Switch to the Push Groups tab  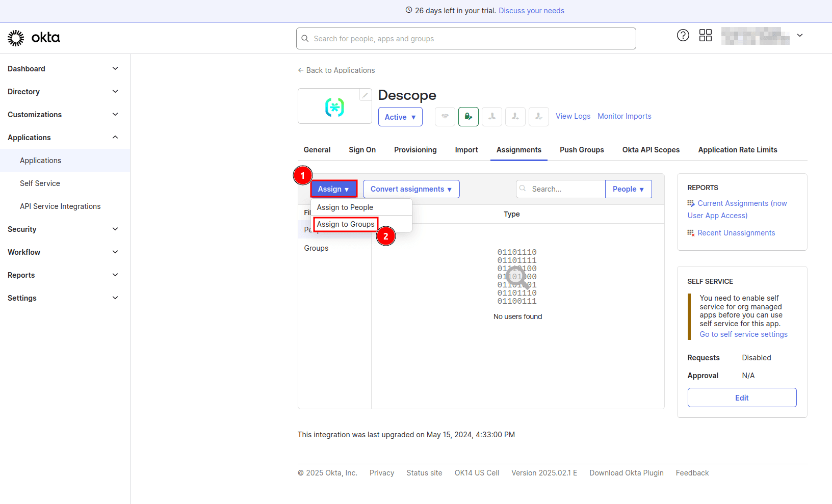pyautogui.click(x=582, y=149)
